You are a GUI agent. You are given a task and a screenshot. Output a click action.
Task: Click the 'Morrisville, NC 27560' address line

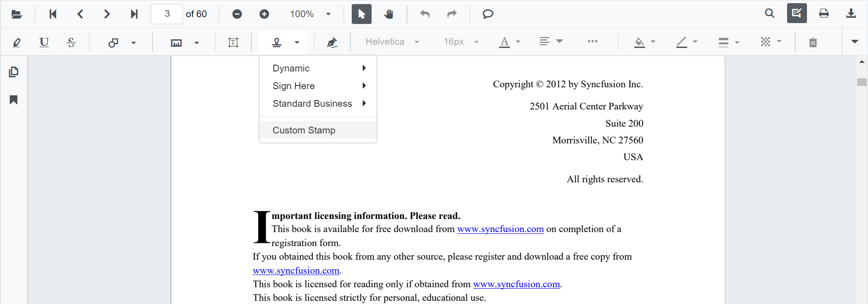coord(598,140)
